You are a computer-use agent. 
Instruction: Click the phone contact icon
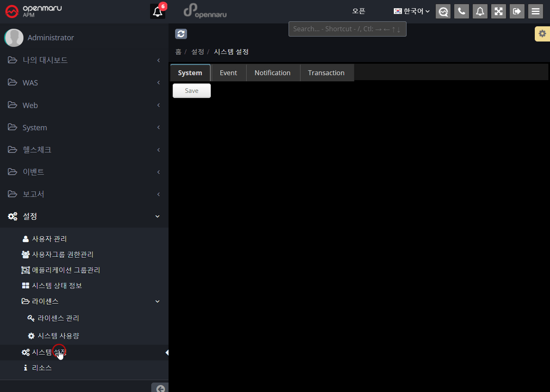pyautogui.click(x=462, y=12)
